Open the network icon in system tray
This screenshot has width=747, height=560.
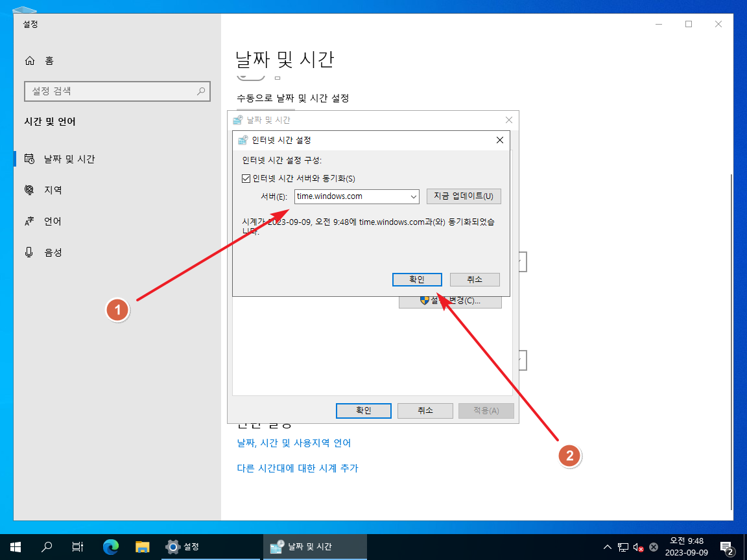click(624, 546)
